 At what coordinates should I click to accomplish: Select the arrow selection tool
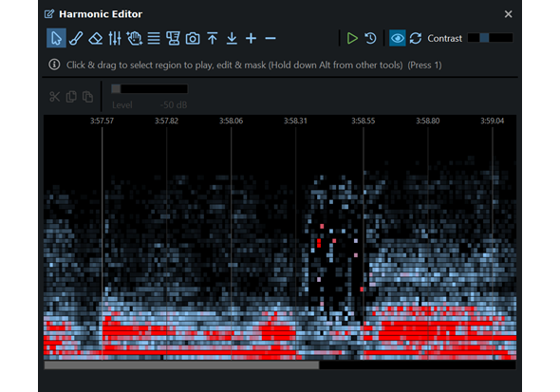coord(56,38)
